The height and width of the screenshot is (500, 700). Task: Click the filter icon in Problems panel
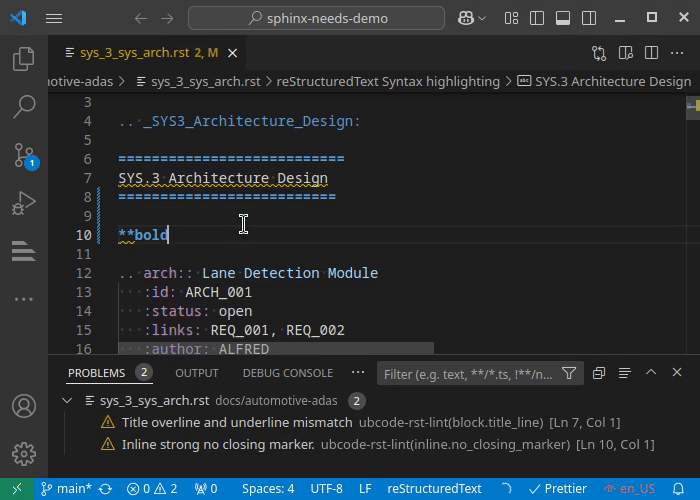click(569, 373)
